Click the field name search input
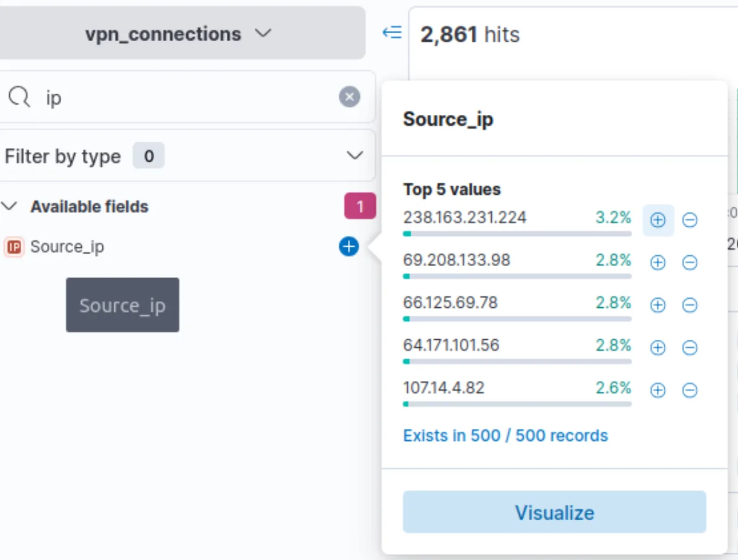The image size is (738, 560). [x=181, y=97]
